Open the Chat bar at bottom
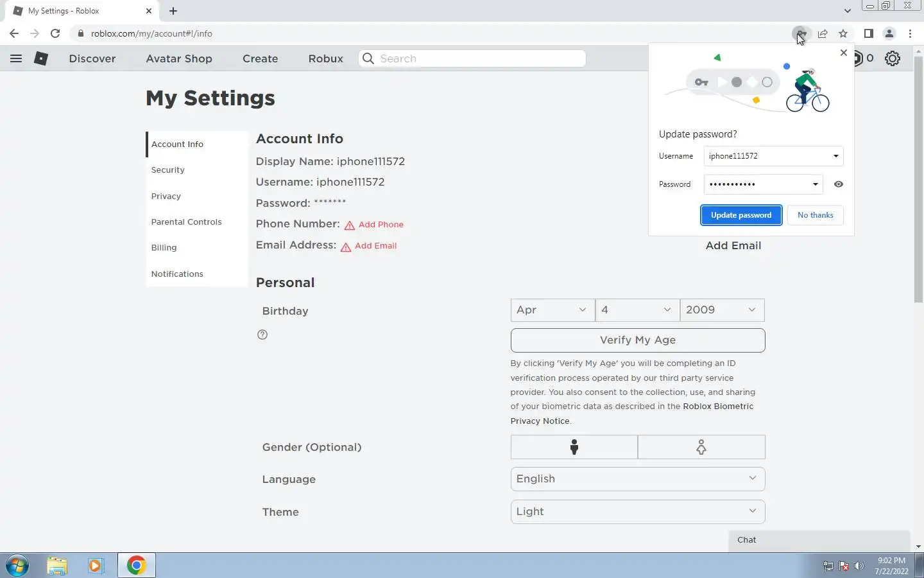The image size is (924, 578). 819,541
